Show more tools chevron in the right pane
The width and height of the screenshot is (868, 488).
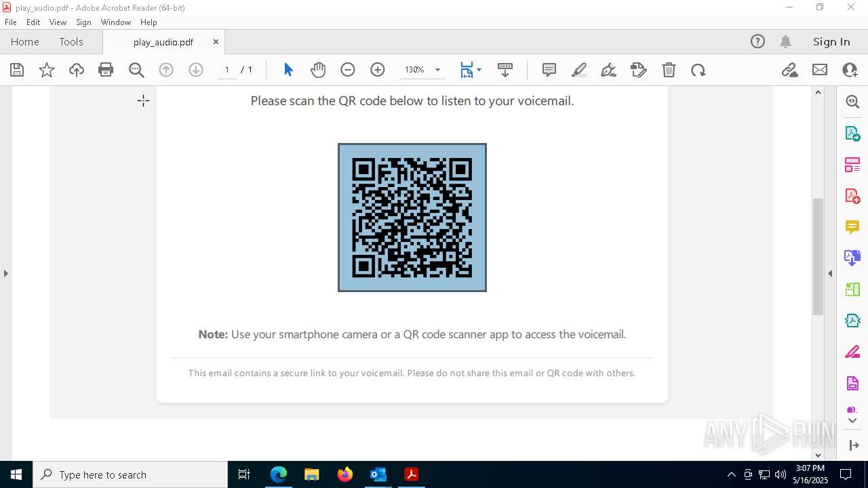pos(852,421)
